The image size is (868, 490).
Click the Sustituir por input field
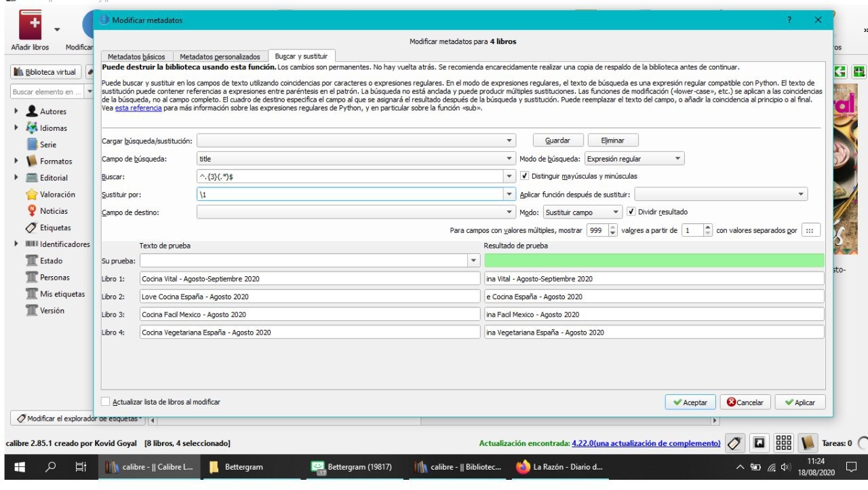[350, 194]
